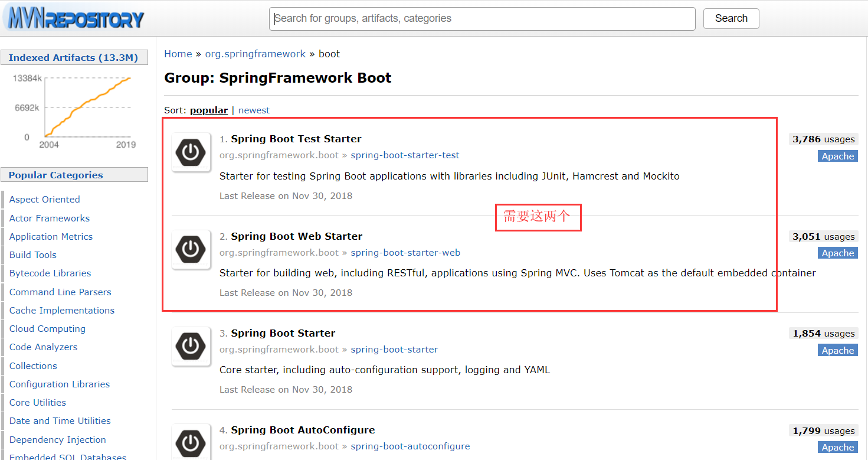This screenshot has height=460, width=868.
Task: Go to Home breadcrumb
Action: tap(178, 54)
